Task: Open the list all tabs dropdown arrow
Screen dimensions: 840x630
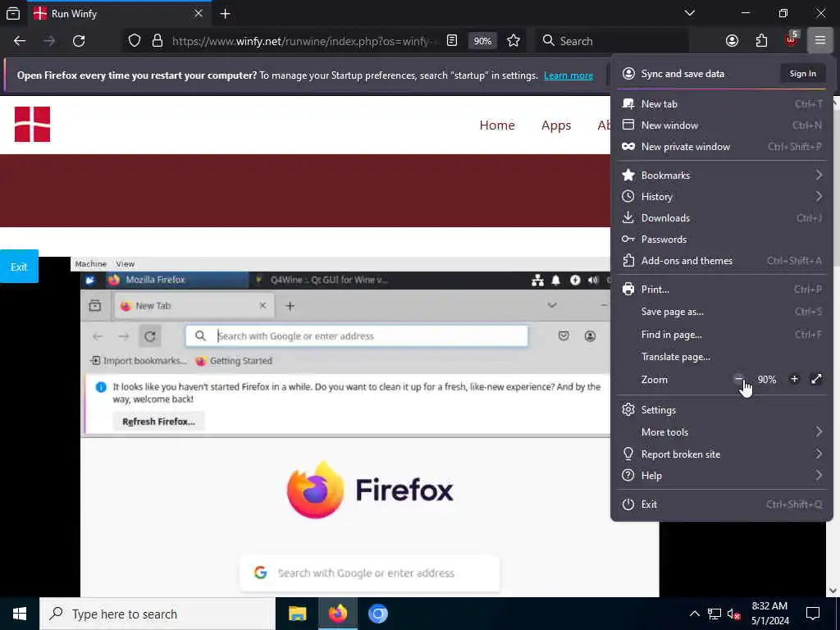Action: pyautogui.click(x=689, y=13)
